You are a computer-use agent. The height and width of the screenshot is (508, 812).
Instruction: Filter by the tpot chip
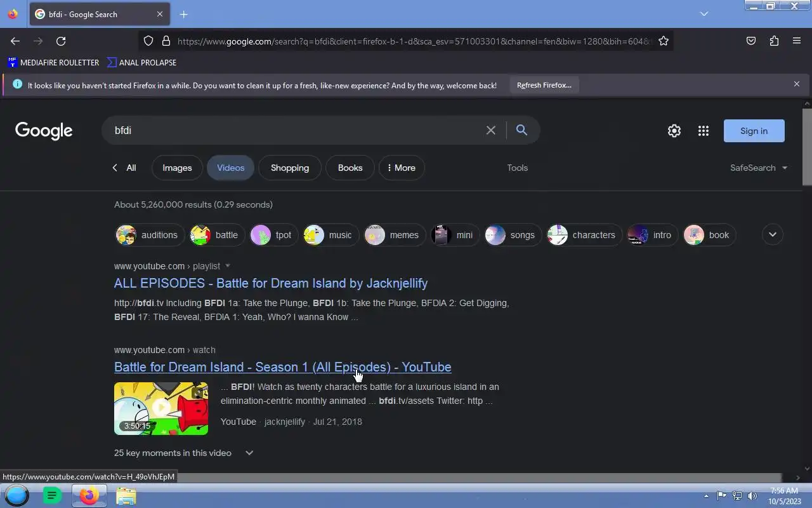(x=273, y=235)
